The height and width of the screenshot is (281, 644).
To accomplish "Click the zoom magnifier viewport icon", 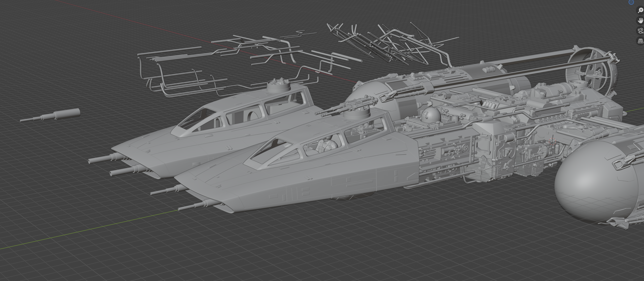I will pyautogui.click(x=640, y=10).
